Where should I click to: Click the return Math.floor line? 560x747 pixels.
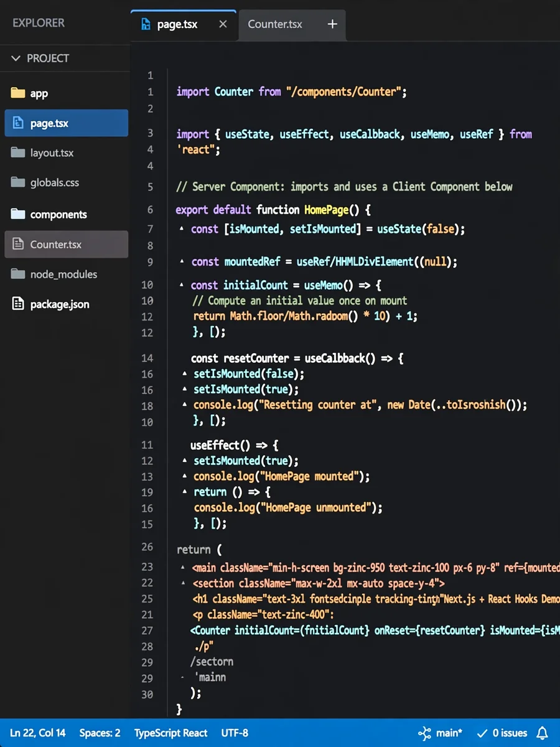coord(306,316)
